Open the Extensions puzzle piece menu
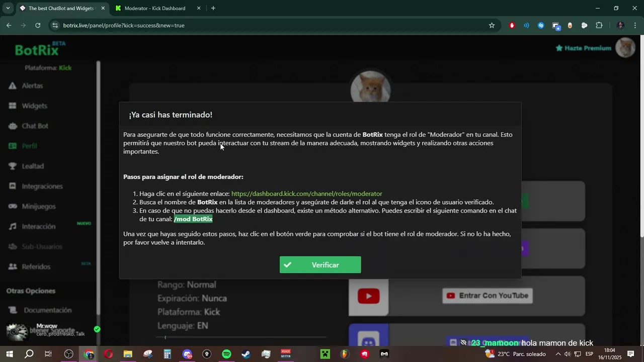Screen dimensions: 644x362 [x=599, y=25]
